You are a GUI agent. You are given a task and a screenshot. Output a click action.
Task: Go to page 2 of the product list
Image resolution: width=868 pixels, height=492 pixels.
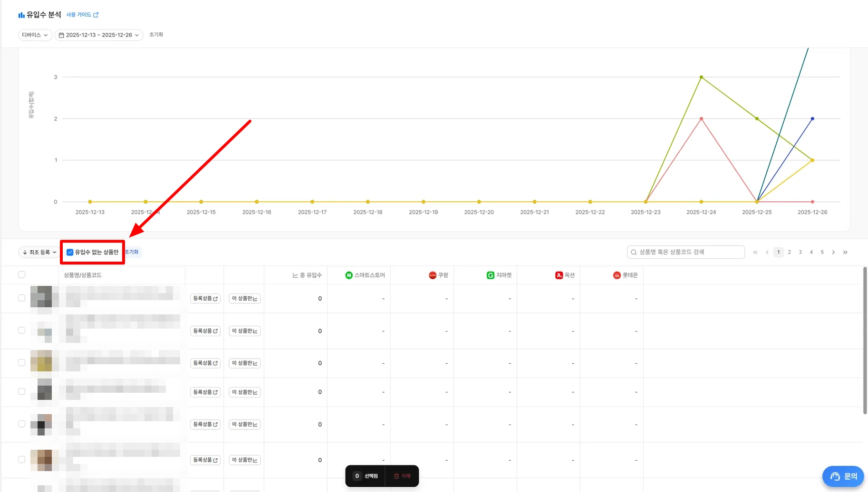click(x=789, y=252)
